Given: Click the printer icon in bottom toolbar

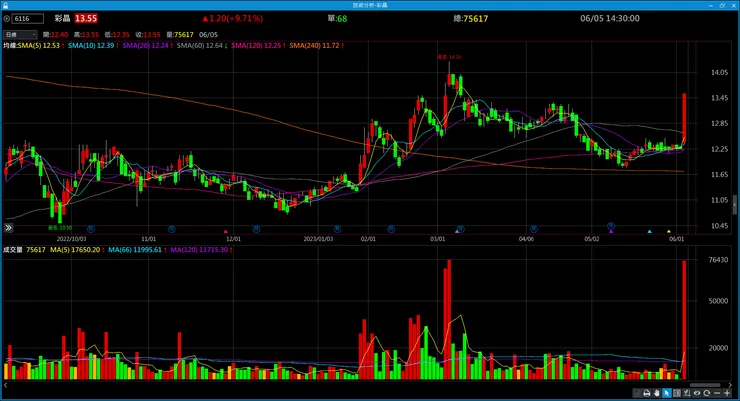Looking at the screenshot, I should pos(647,393).
